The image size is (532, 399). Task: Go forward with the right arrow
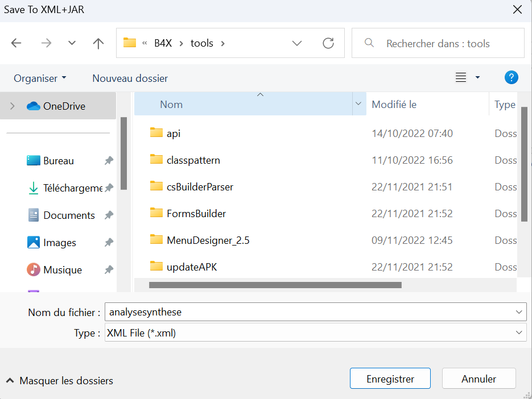point(46,43)
